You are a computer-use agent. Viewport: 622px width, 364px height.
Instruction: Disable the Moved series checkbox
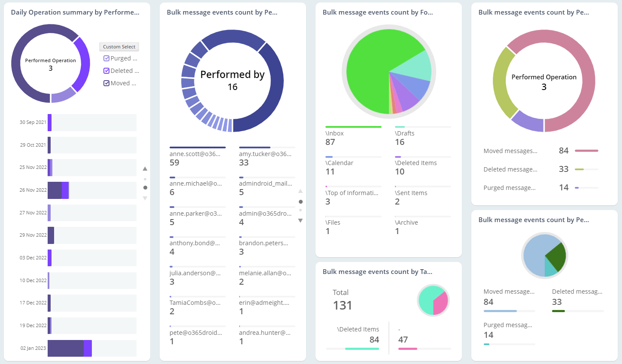click(x=106, y=83)
